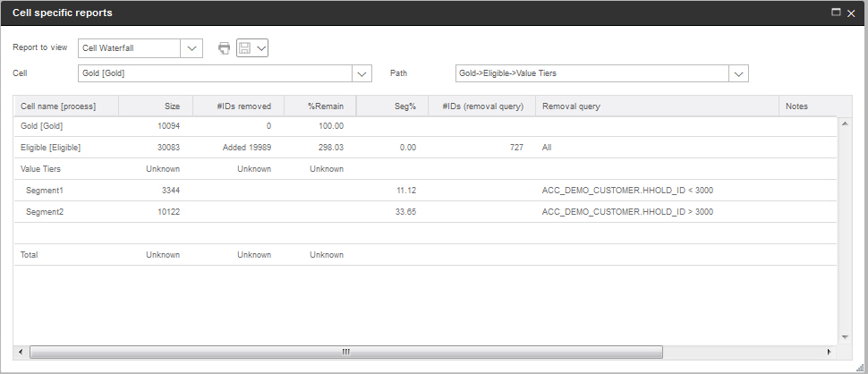Maximize the Cell specific reports dialog
Viewport: 868px width, 374px height.
pos(836,13)
